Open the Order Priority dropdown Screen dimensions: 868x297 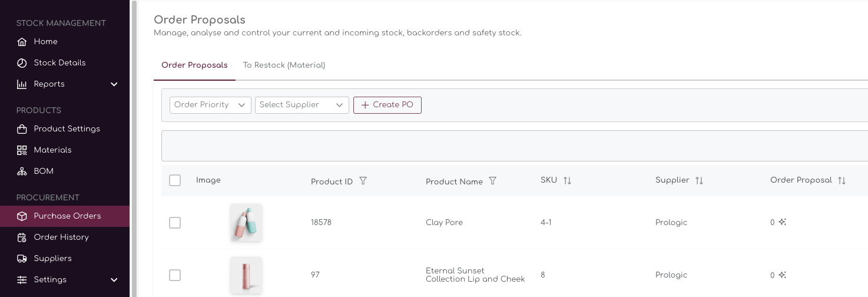210,105
